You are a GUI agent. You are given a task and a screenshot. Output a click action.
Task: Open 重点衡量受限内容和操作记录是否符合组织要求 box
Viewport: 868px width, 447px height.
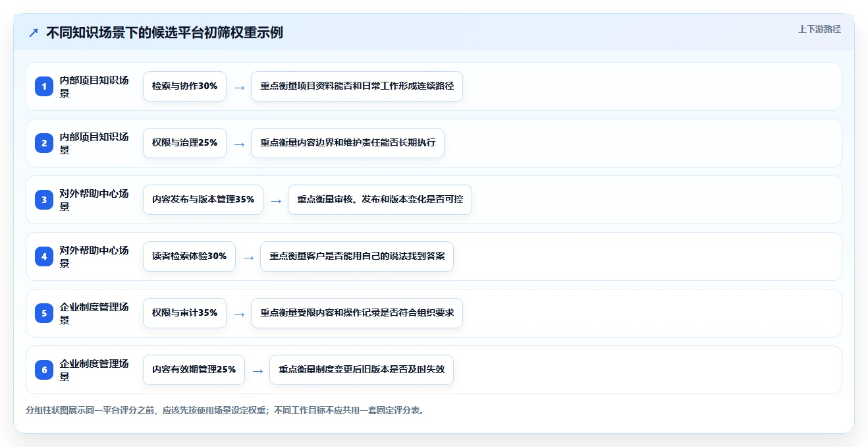pos(357,313)
